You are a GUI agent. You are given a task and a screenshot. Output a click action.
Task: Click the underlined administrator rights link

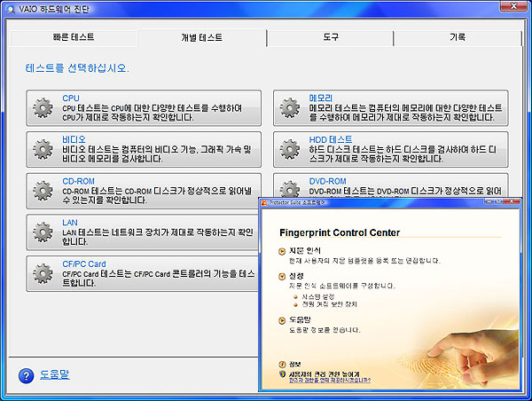point(330,381)
